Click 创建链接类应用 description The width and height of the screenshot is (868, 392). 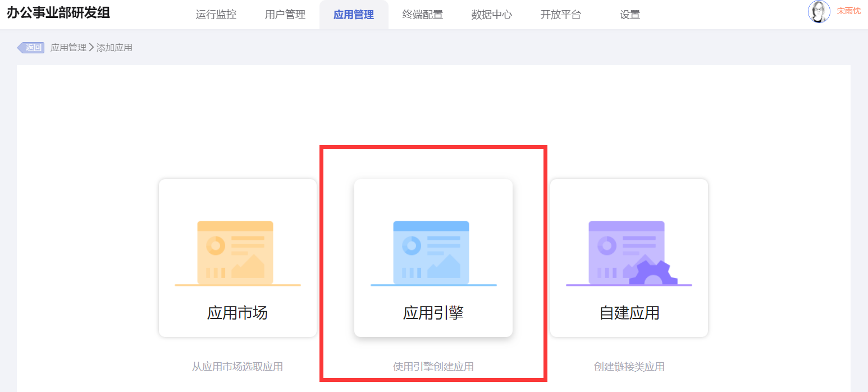(x=629, y=367)
